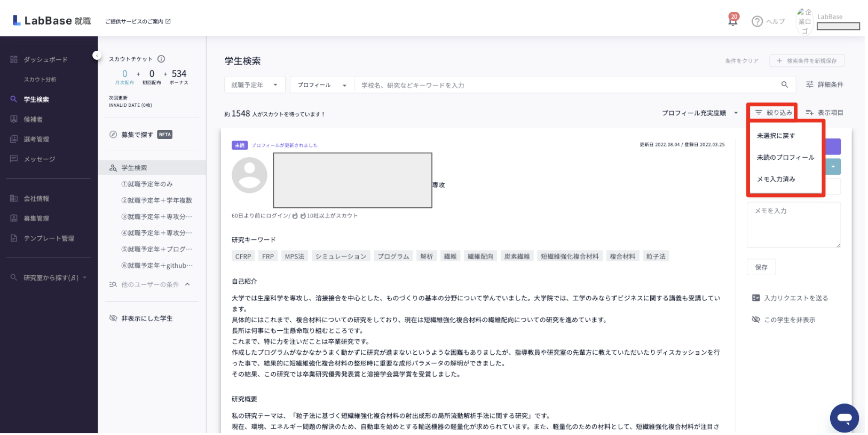The image size is (868, 435).
Task: Click the スカウトチケット info icon
Action: pyautogui.click(x=161, y=59)
